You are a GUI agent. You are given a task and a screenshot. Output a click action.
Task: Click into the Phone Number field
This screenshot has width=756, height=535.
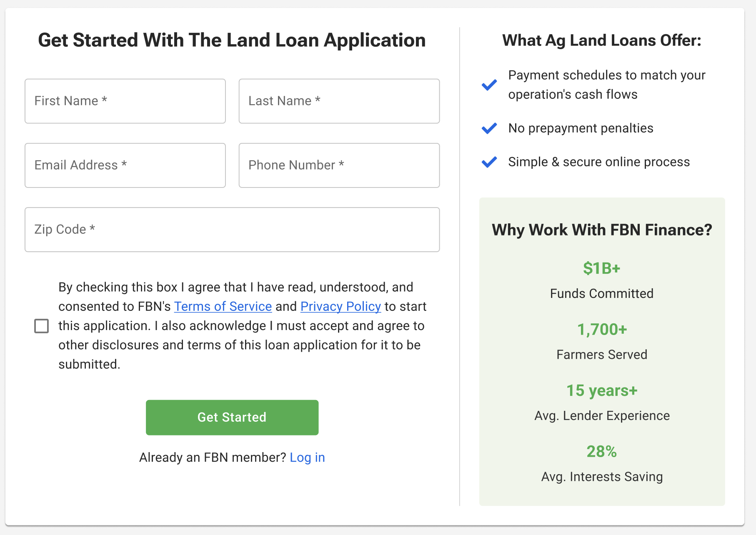339,165
